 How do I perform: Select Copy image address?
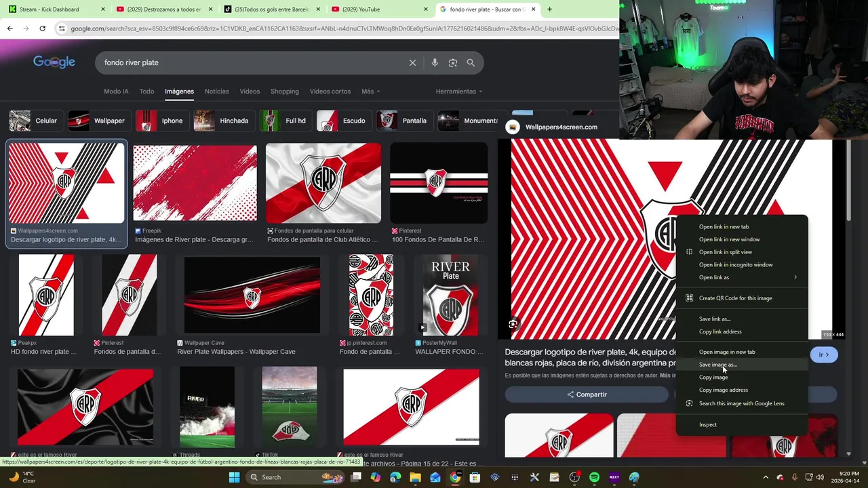(x=742, y=390)
